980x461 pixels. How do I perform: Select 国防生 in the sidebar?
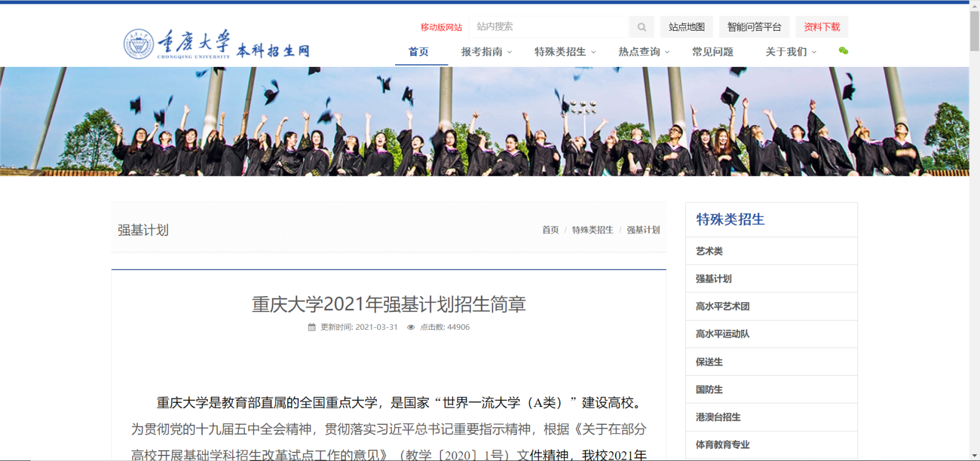[x=771, y=389]
